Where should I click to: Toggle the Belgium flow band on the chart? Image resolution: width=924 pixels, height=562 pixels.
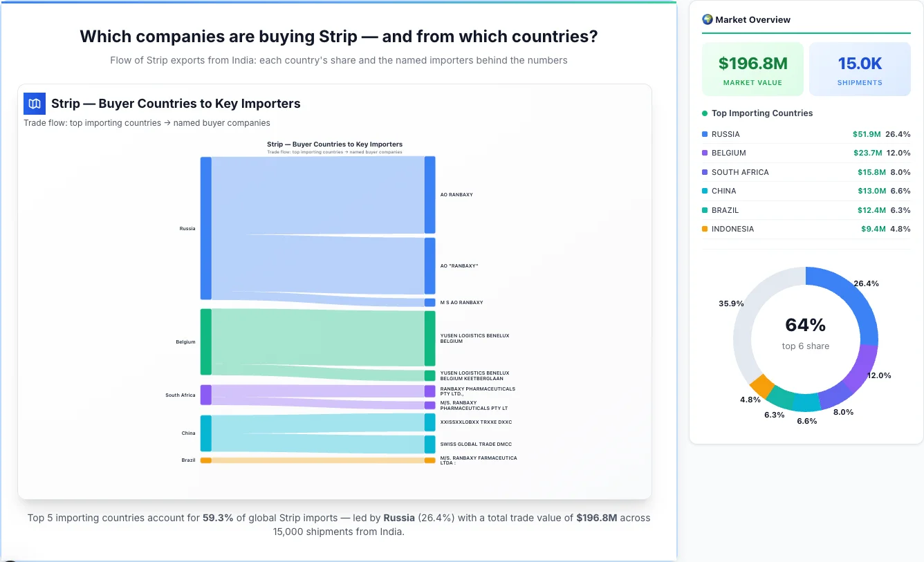tap(311, 339)
